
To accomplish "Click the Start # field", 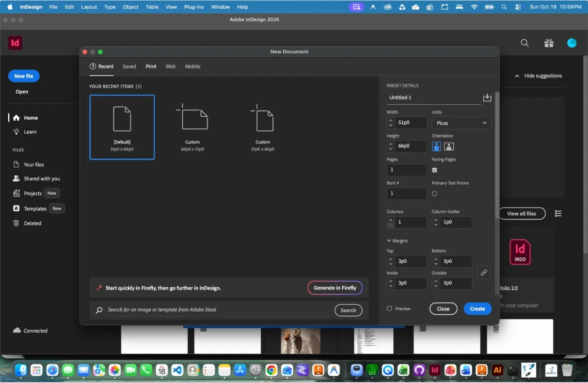I will pyautogui.click(x=407, y=193).
